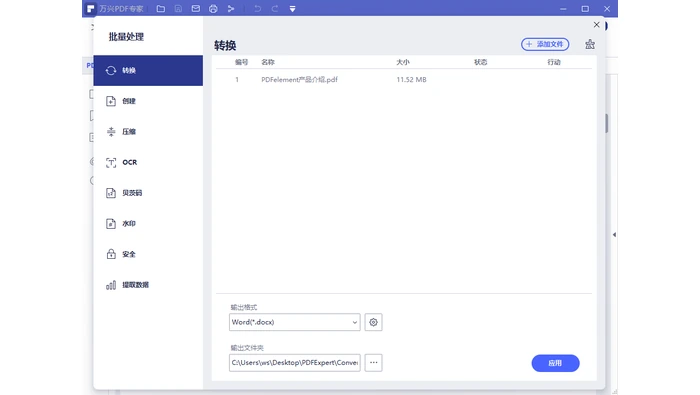Click the 添加文件 button
This screenshot has height=395, width=700.
(x=545, y=44)
